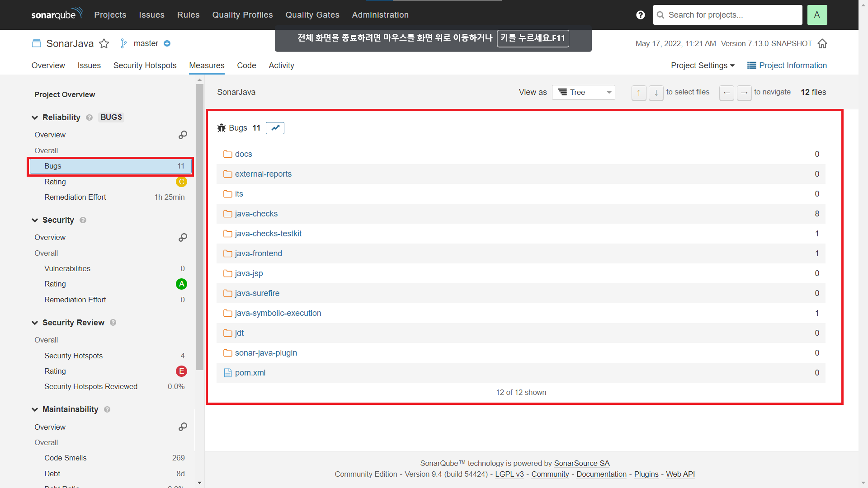Click the search for projects field

pos(727,15)
